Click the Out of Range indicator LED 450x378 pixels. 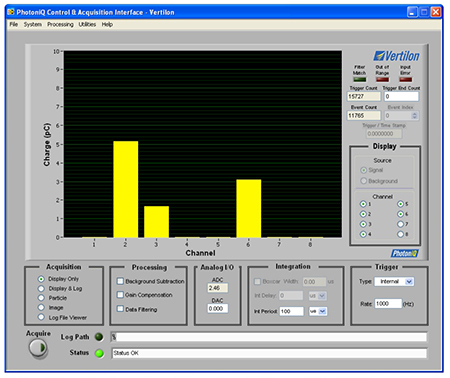click(x=382, y=79)
